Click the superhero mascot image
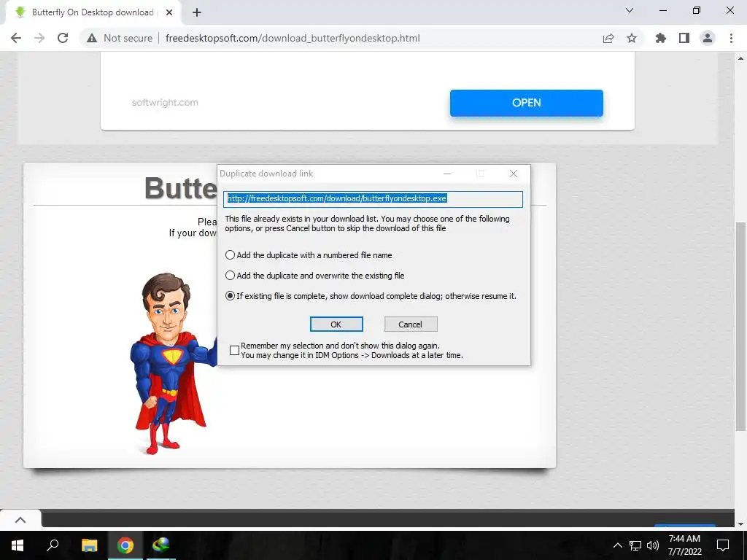Screen dimensions: 747x560 (174, 363)
